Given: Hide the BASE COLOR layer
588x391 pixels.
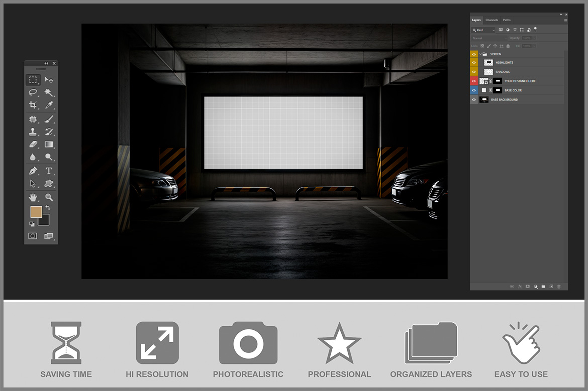Looking at the screenshot, I should point(474,90).
